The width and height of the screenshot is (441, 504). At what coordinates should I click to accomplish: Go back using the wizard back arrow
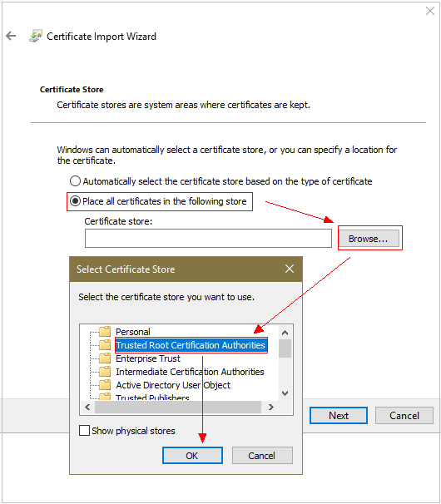click(11, 36)
